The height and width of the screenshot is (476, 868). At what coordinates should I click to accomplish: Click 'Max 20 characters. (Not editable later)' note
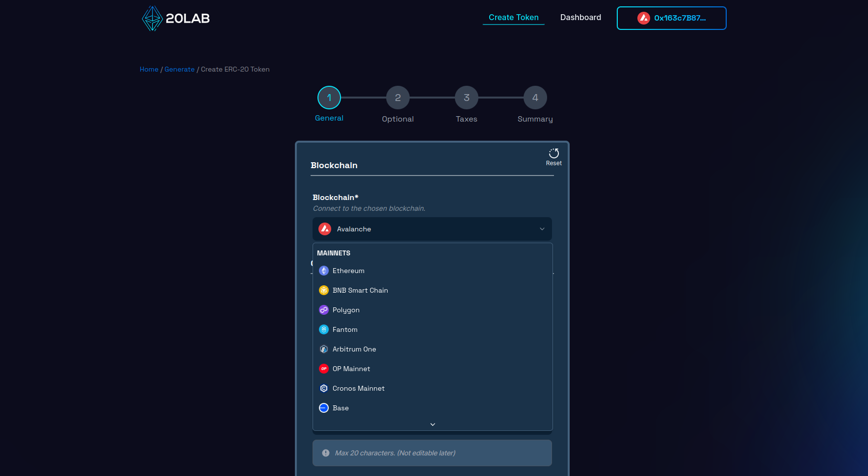tap(395, 453)
